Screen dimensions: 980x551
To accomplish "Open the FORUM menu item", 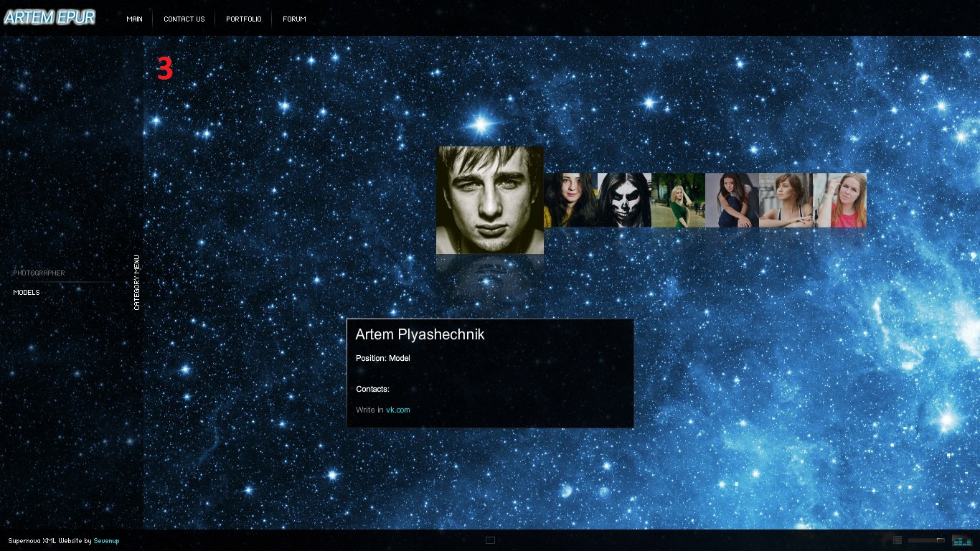I will coord(294,19).
